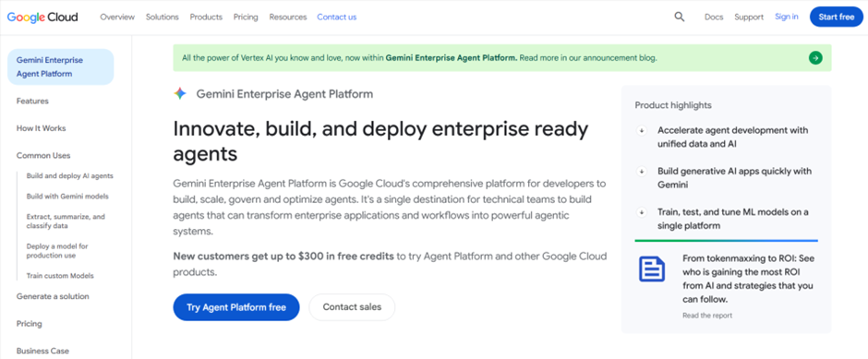The image size is (868, 359).
Task: Click From tokenmaxxing to ROI text
Action: click(x=749, y=279)
